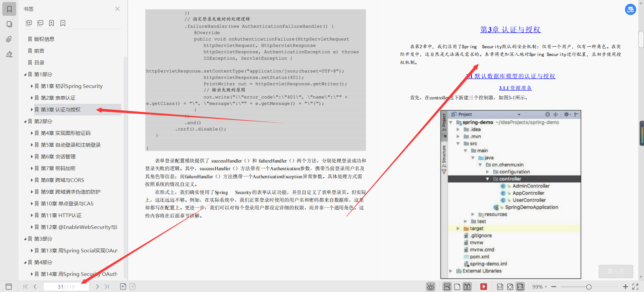Open the bookmarks panel sidebar icon
The width and height of the screenshot is (644, 292).
click(x=9, y=9)
